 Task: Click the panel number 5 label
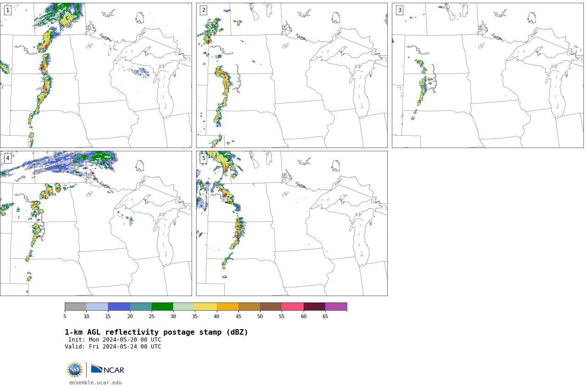pos(204,158)
